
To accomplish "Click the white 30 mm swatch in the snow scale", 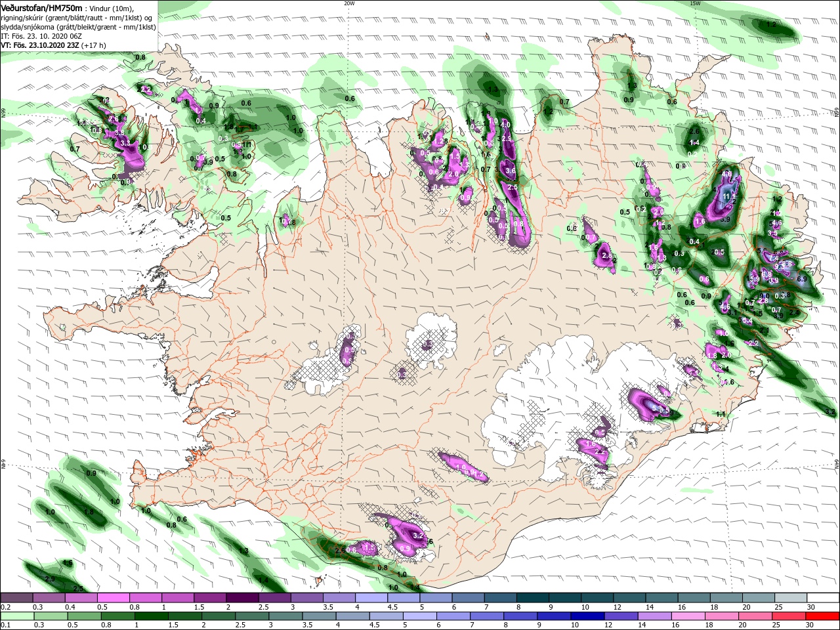I will [x=822, y=598].
